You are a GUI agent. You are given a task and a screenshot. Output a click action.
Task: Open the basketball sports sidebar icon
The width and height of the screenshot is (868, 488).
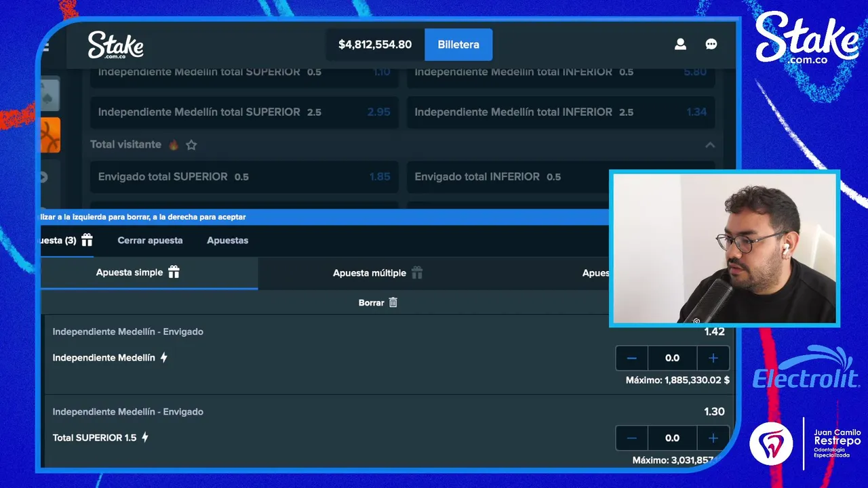[50, 135]
